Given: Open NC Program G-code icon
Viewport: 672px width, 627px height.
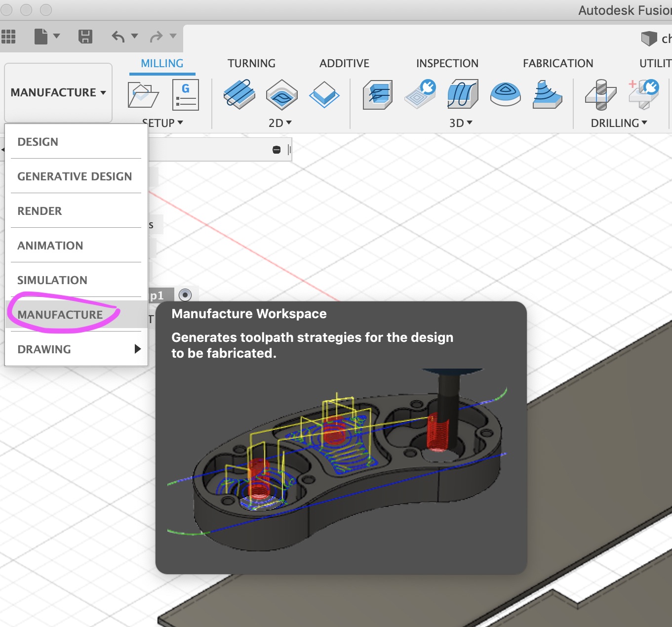Looking at the screenshot, I should tap(186, 95).
